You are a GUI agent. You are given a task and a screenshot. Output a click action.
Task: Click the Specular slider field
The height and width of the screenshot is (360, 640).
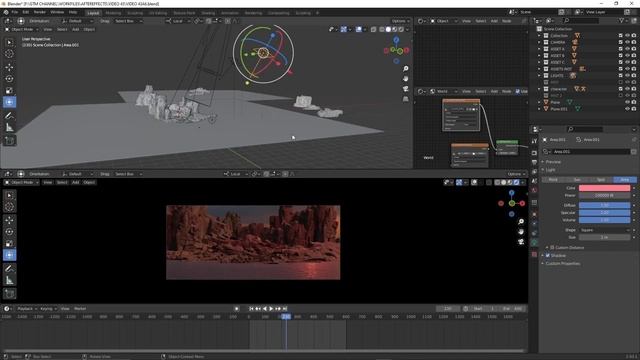[x=604, y=213]
